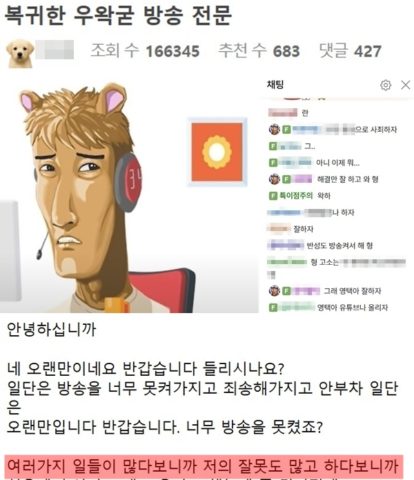
Task: Click the red highlighted text line
Action: (204, 466)
